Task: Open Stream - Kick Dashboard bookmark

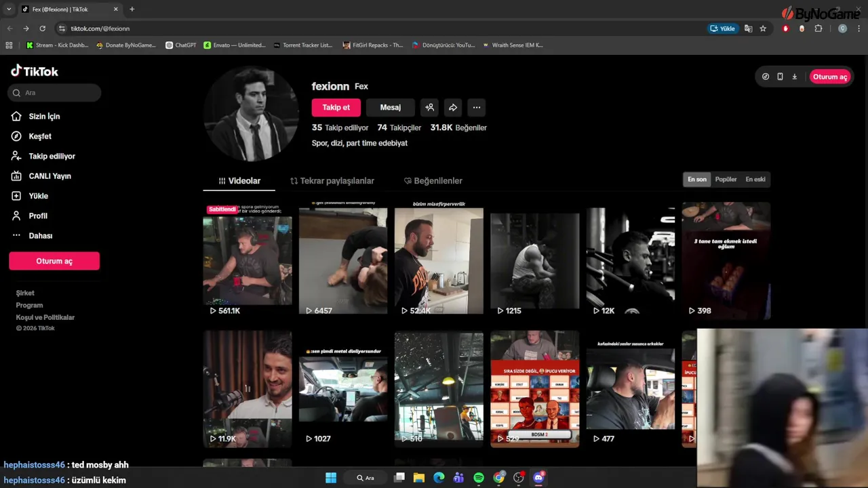Action: point(57,45)
